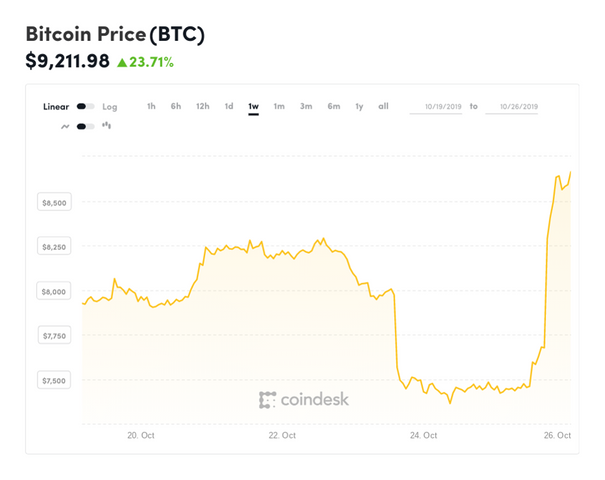The image size is (605, 480).
Task: Show all-time price history
Action: 384,106
